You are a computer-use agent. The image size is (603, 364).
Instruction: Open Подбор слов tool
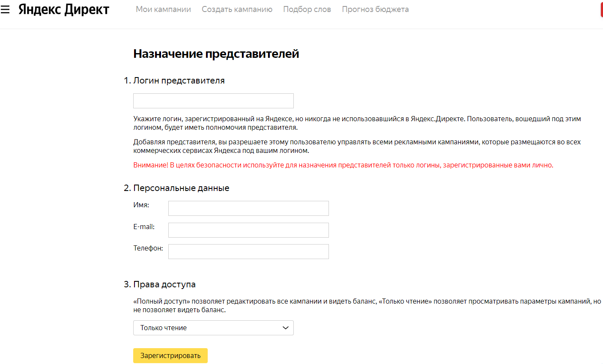[x=307, y=9]
